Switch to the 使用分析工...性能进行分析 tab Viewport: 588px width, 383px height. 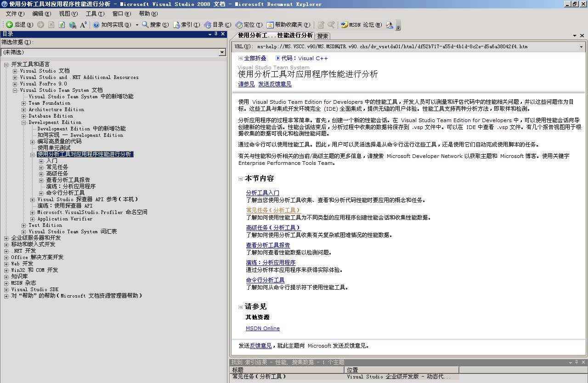[275, 35]
